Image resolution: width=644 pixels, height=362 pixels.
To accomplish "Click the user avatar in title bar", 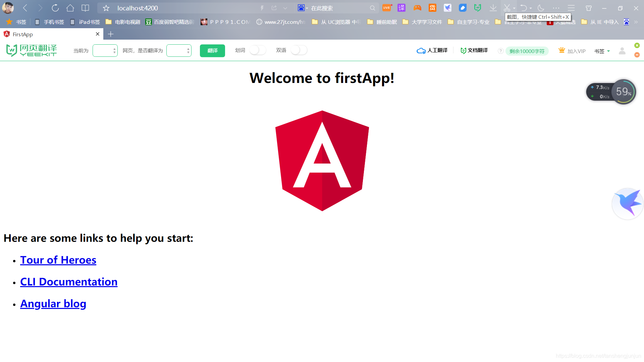I will point(8,8).
